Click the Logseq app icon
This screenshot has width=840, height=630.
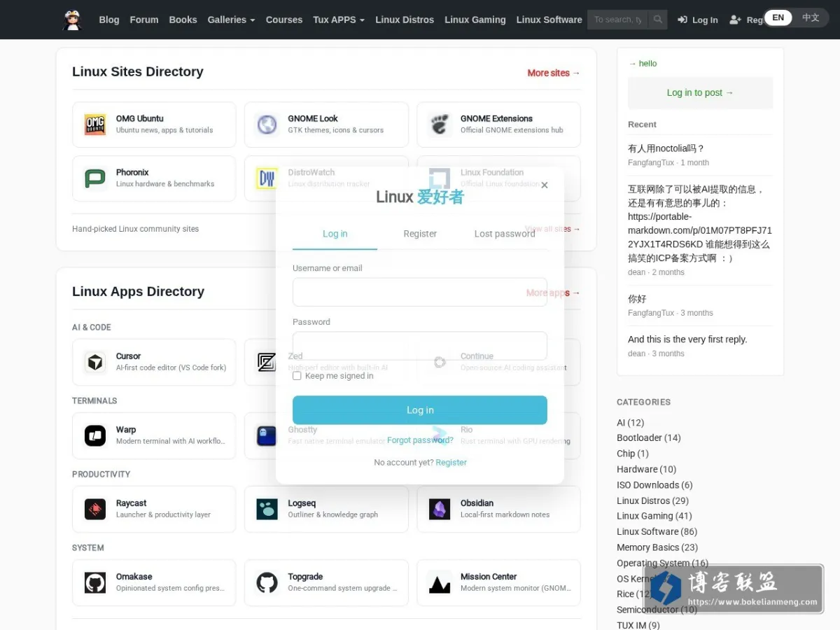pyautogui.click(x=267, y=509)
